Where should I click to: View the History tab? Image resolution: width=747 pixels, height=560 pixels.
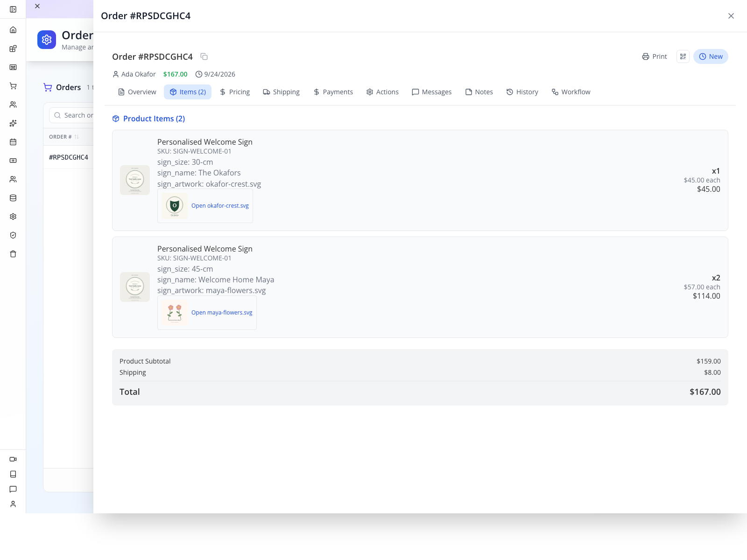pos(522,92)
